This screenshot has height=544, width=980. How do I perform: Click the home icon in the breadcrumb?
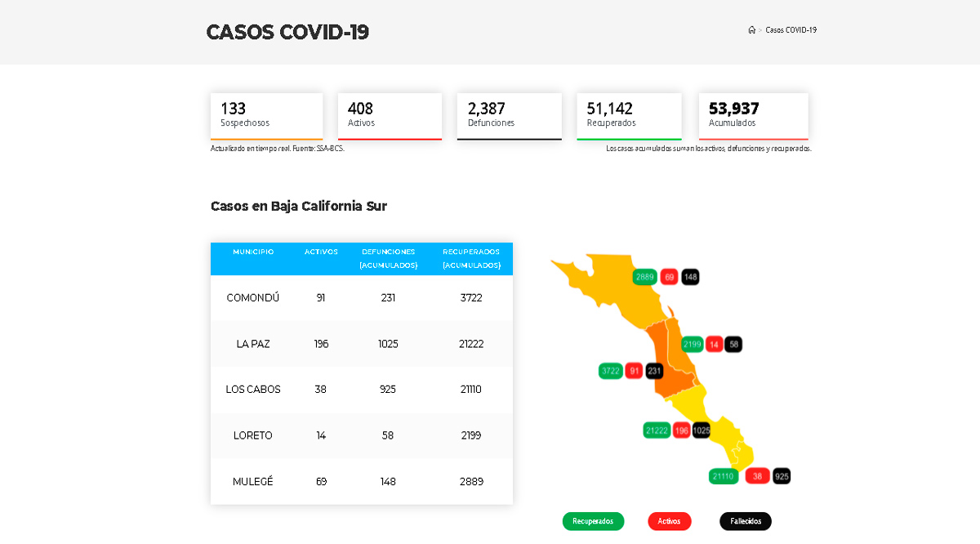pyautogui.click(x=751, y=30)
